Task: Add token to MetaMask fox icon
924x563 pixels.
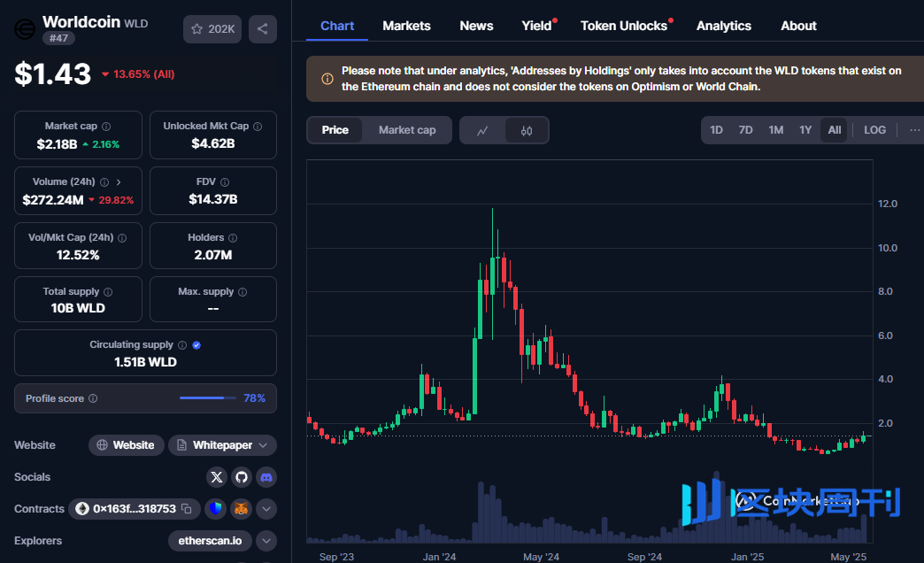Action: [x=241, y=509]
